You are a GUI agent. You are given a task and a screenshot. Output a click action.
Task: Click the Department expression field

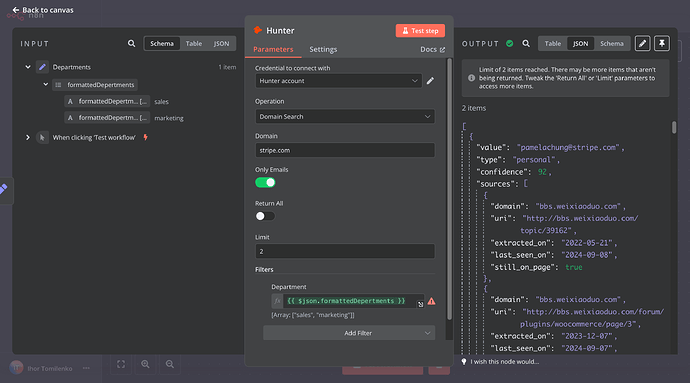click(x=354, y=301)
